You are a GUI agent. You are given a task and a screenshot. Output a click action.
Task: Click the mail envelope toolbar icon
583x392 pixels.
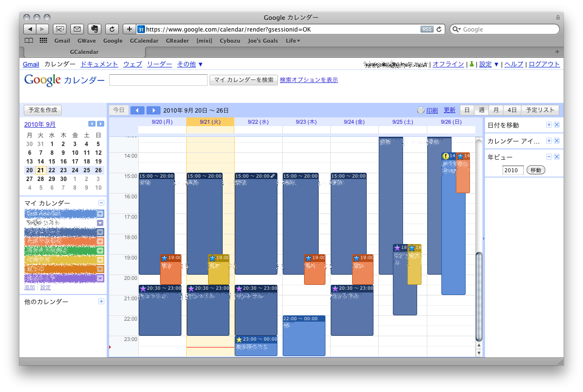click(77, 29)
